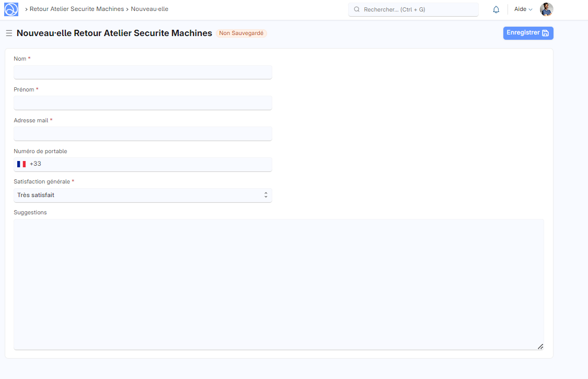Click the magnifier icon in the search bar
The image size is (588, 379).
pos(357,9)
